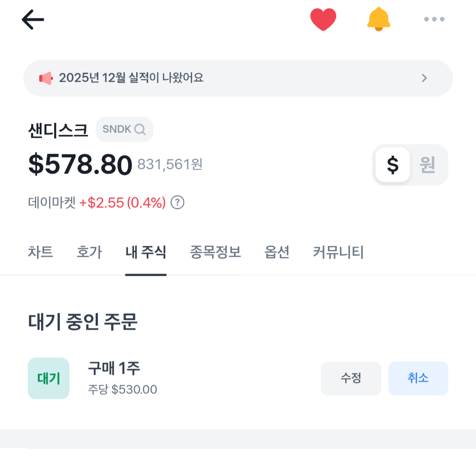Open price alerts via bell icon

coord(379,20)
